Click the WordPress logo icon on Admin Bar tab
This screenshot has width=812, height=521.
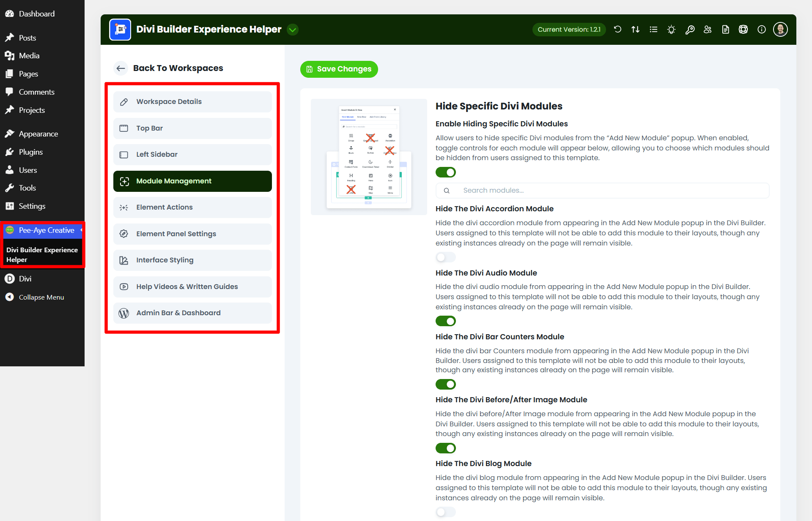124,313
